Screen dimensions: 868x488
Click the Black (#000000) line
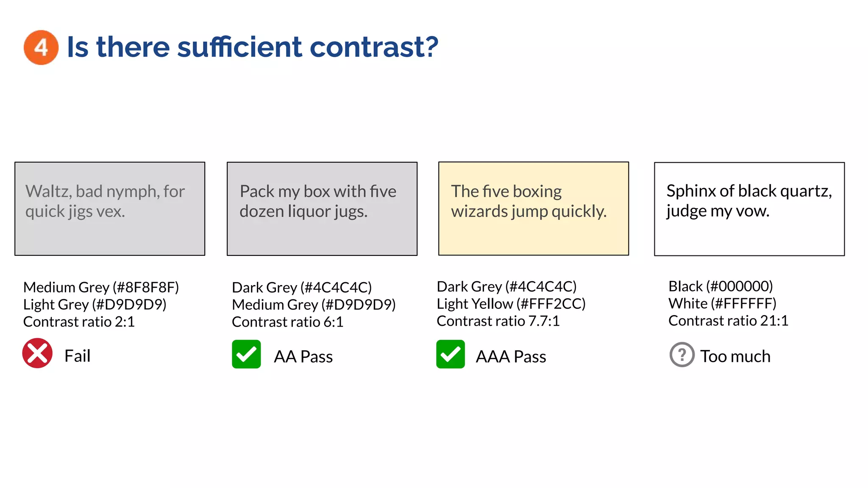click(721, 286)
